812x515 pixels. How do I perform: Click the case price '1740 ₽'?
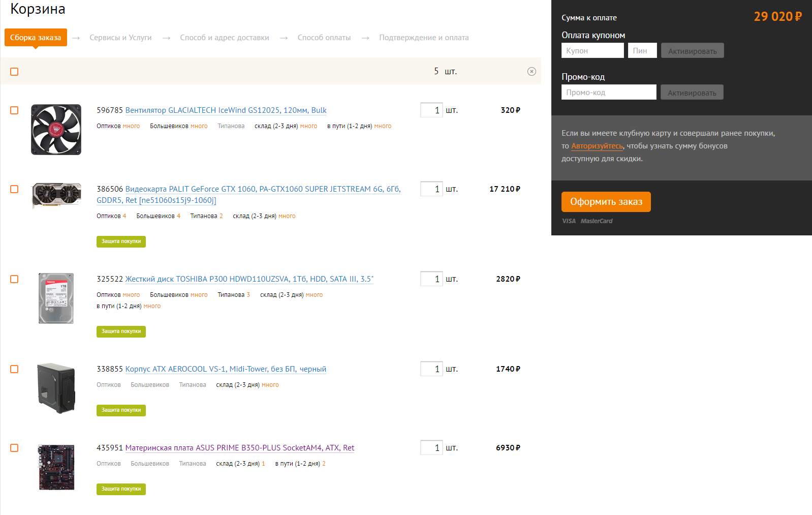click(508, 369)
